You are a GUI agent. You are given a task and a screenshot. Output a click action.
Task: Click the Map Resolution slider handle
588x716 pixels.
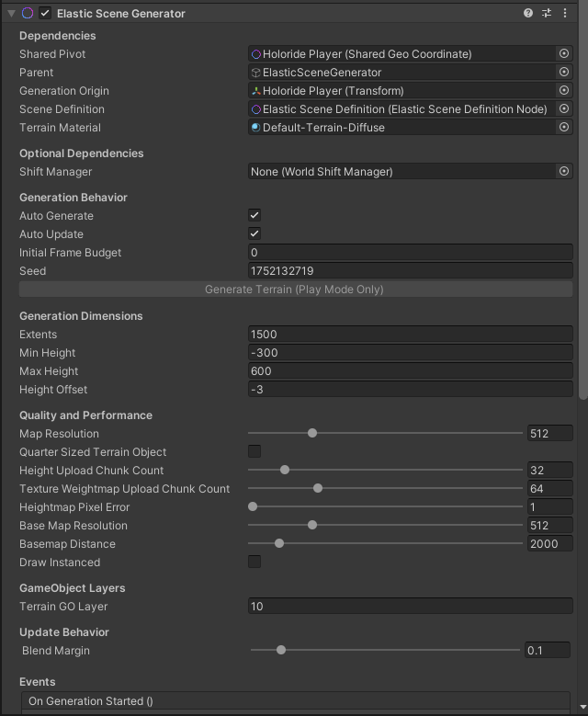pos(312,433)
